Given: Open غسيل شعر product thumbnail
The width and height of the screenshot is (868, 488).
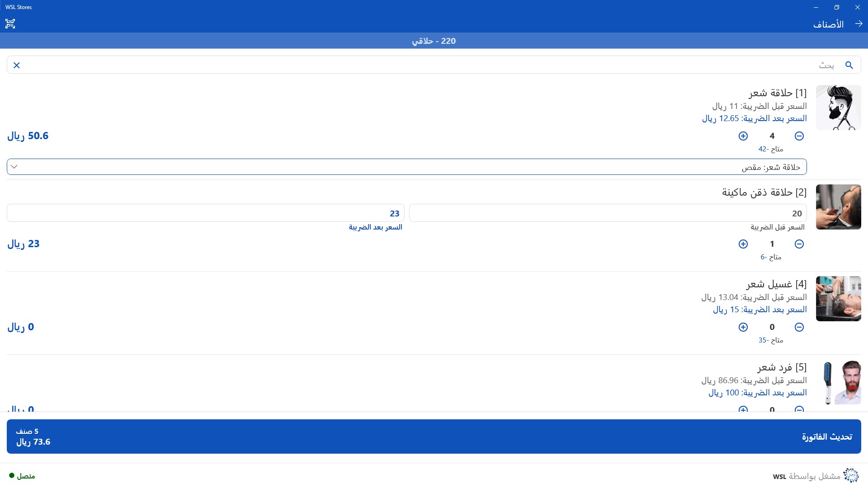Looking at the screenshot, I should [838, 299].
